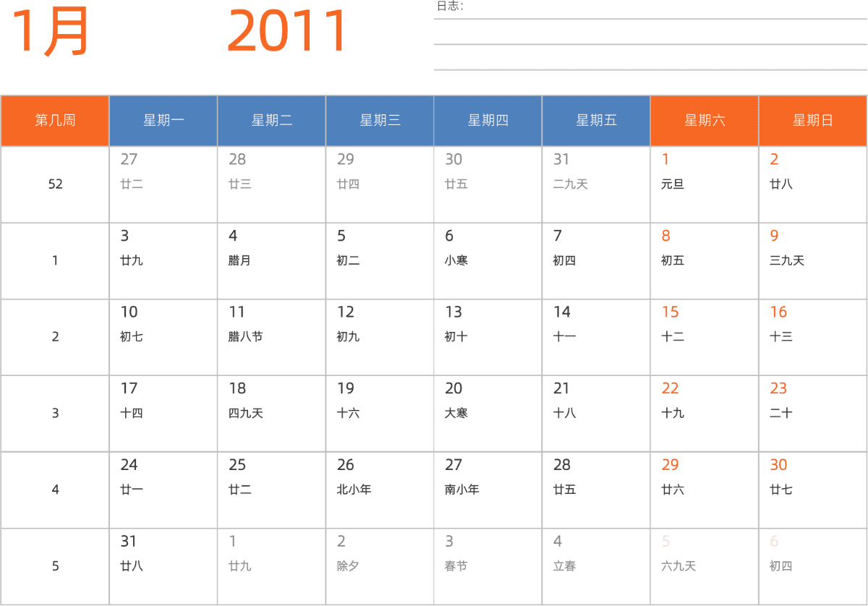Open January 21 labeled 十八

[596, 414]
